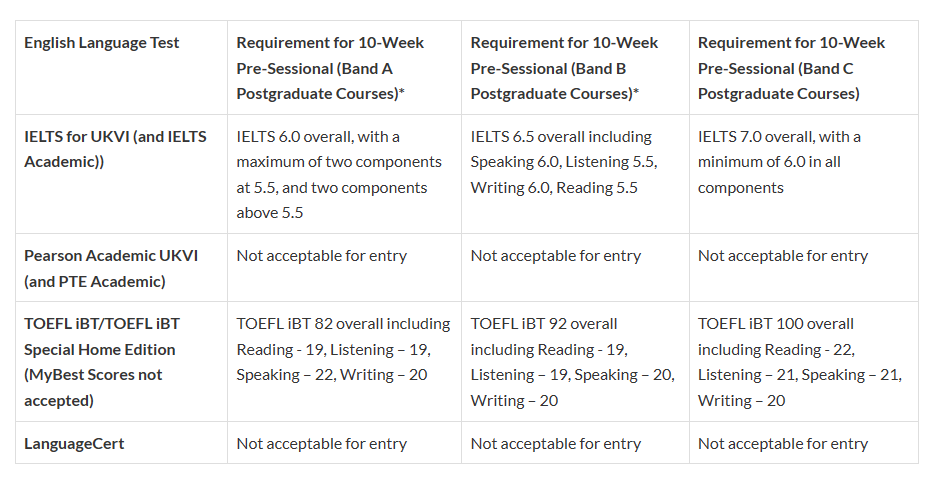
Task: Click the 'English Language Test' column header
Action: (102, 43)
